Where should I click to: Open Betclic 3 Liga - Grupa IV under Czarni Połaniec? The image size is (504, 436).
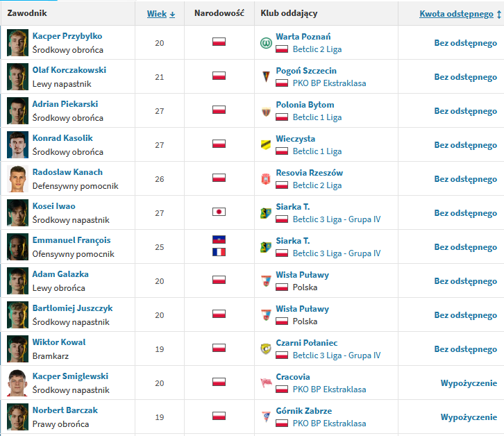click(337, 355)
